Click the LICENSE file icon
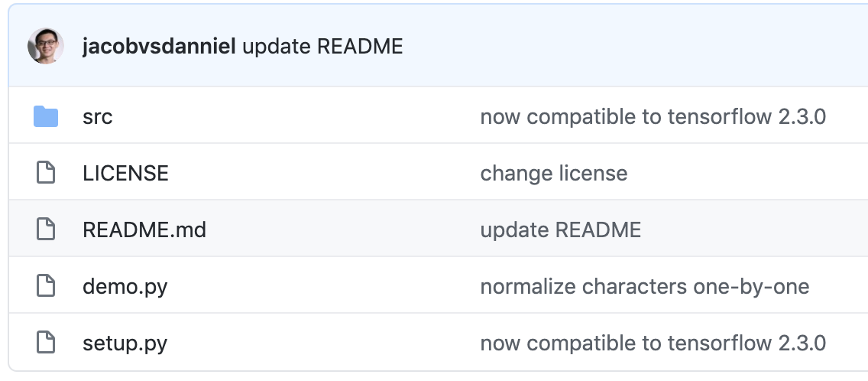The image size is (868, 381). click(x=46, y=174)
